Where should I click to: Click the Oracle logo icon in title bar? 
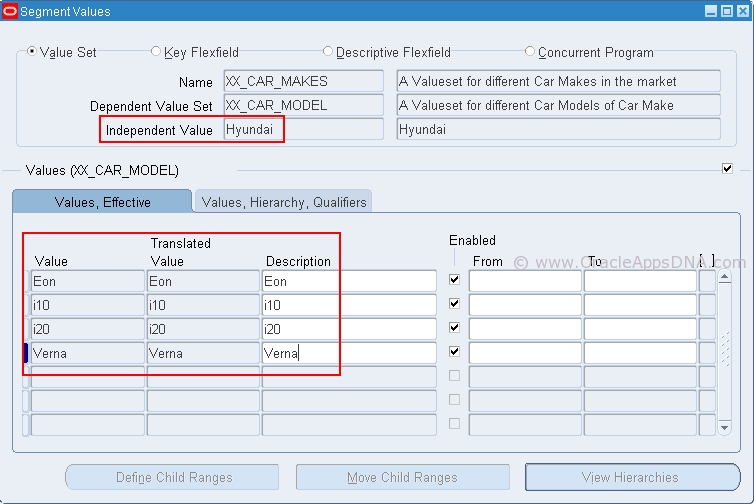[x=10, y=11]
